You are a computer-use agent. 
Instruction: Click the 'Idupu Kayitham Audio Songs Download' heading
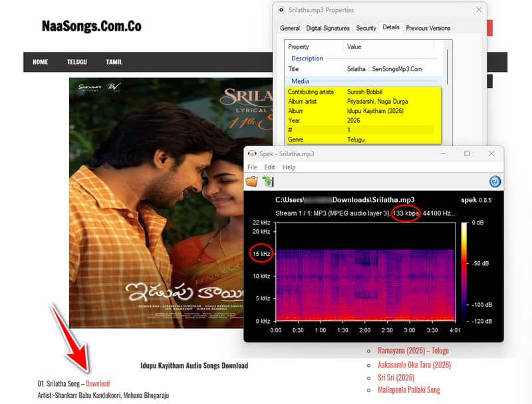point(194,365)
